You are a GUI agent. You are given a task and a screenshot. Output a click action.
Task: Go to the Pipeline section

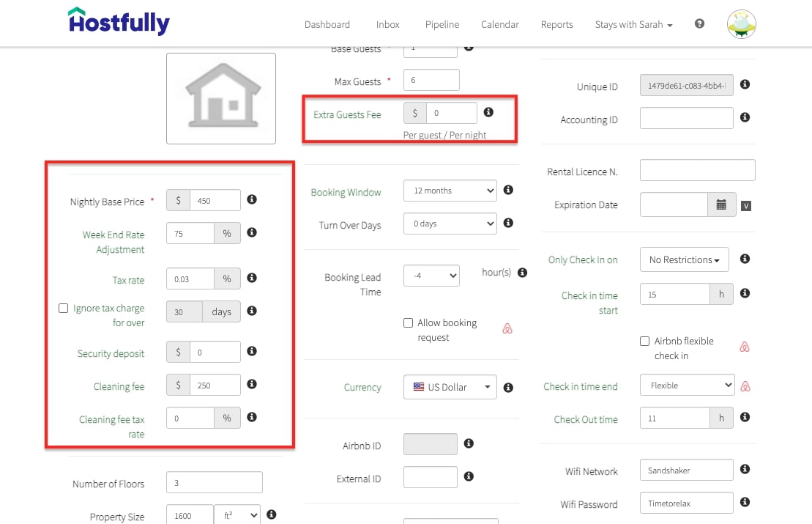(442, 24)
